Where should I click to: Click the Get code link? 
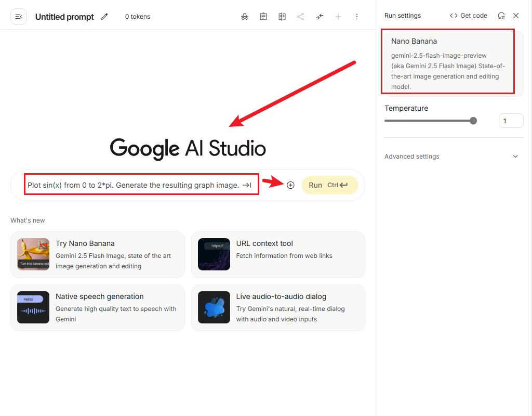pos(469,16)
